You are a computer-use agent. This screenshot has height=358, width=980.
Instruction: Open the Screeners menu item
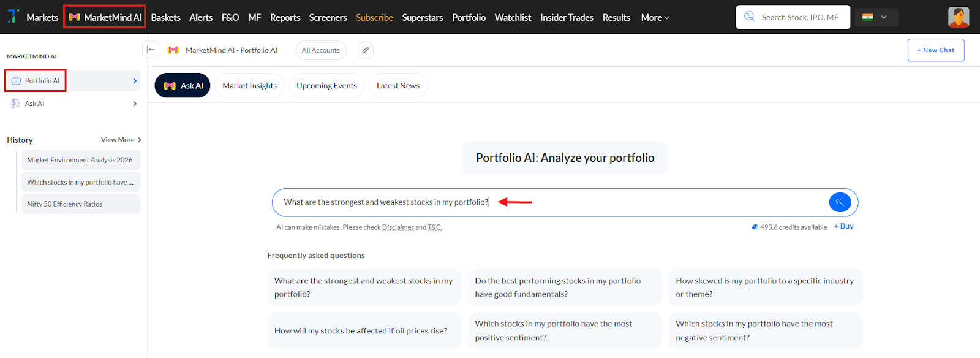click(x=328, y=17)
